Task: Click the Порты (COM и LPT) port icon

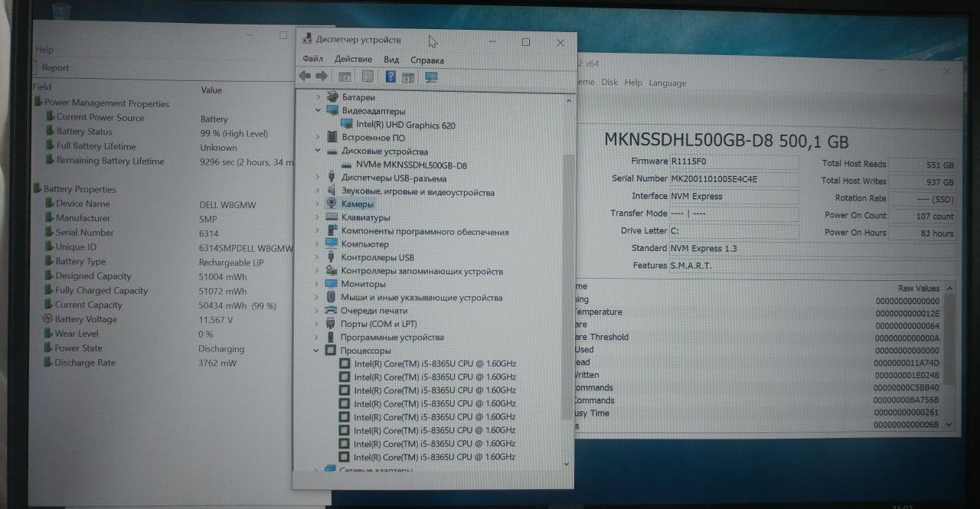Action: click(332, 324)
